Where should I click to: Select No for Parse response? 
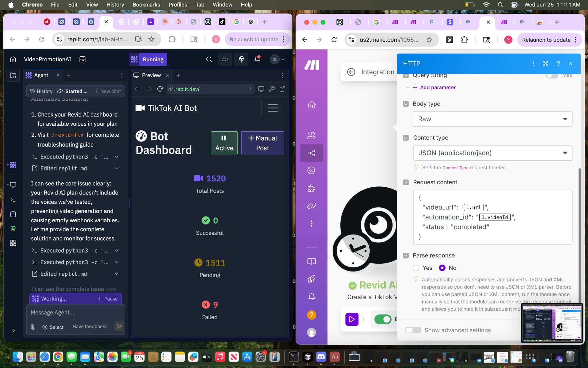click(x=442, y=268)
